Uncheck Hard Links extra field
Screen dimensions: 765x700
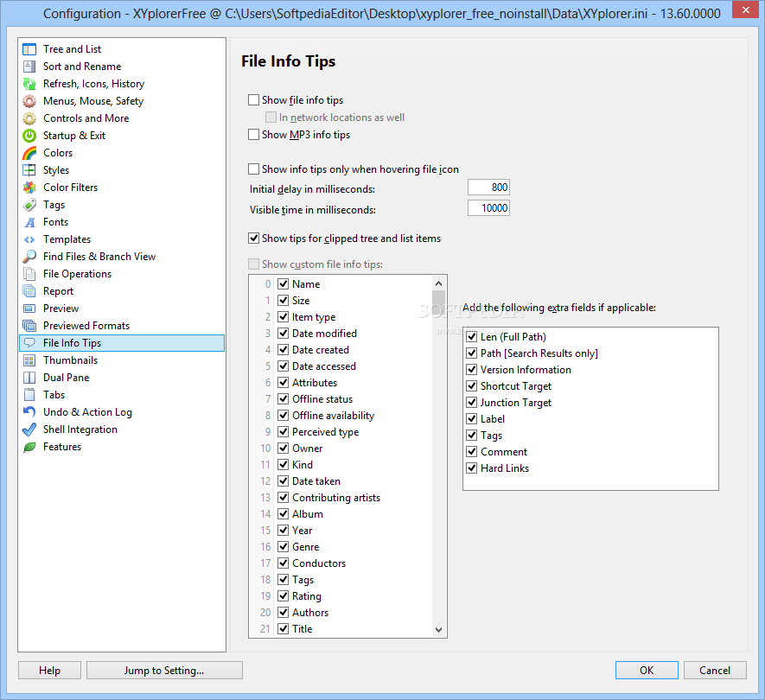[471, 468]
